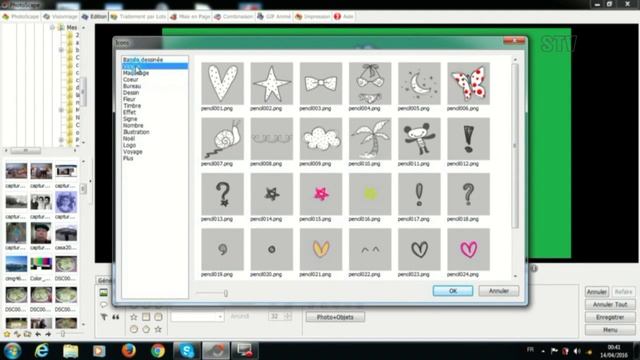Confirm icon choice with OK button
640x360 pixels.
[x=453, y=291]
